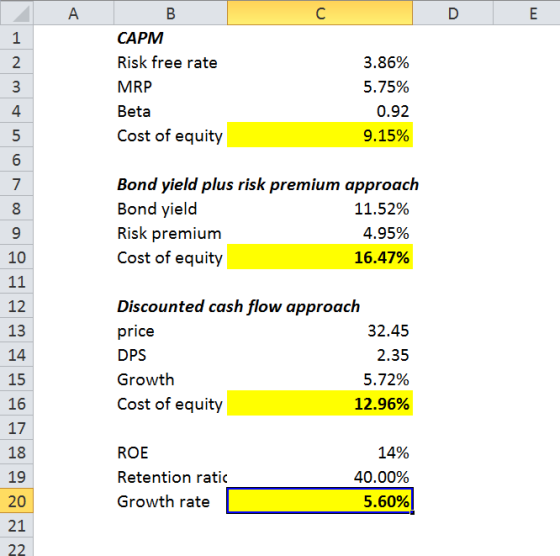Click the Select All corner triangle
This screenshot has height=556, width=560.
[17, 13]
